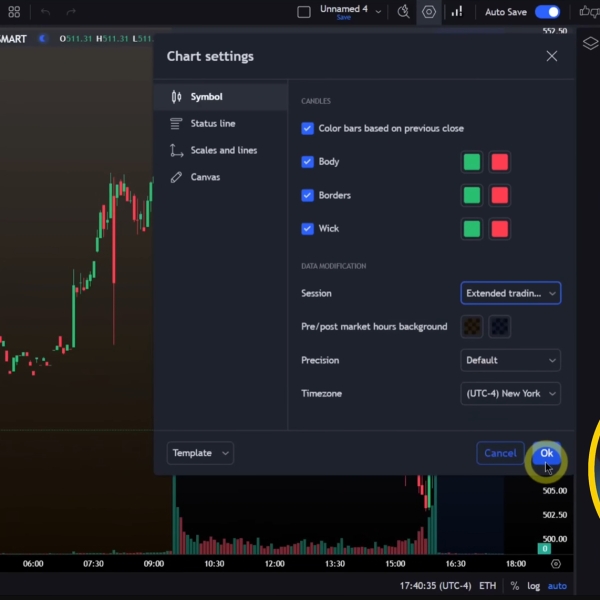Expand the Session dropdown

coord(510,293)
